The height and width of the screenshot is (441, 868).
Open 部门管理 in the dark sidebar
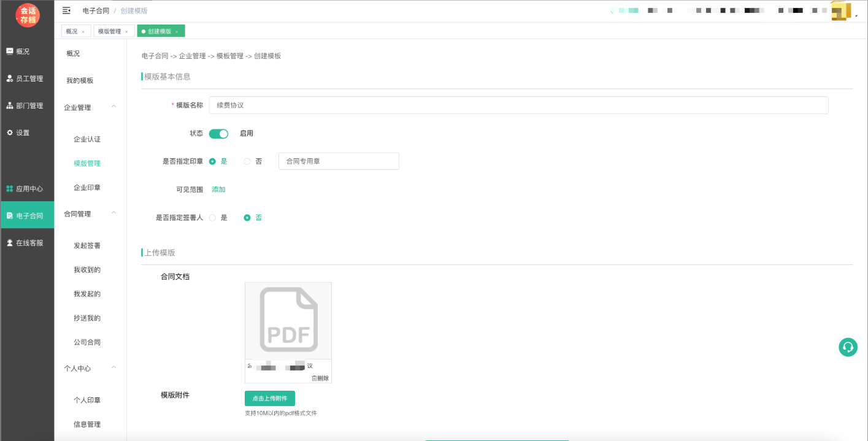tap(28, 105)
